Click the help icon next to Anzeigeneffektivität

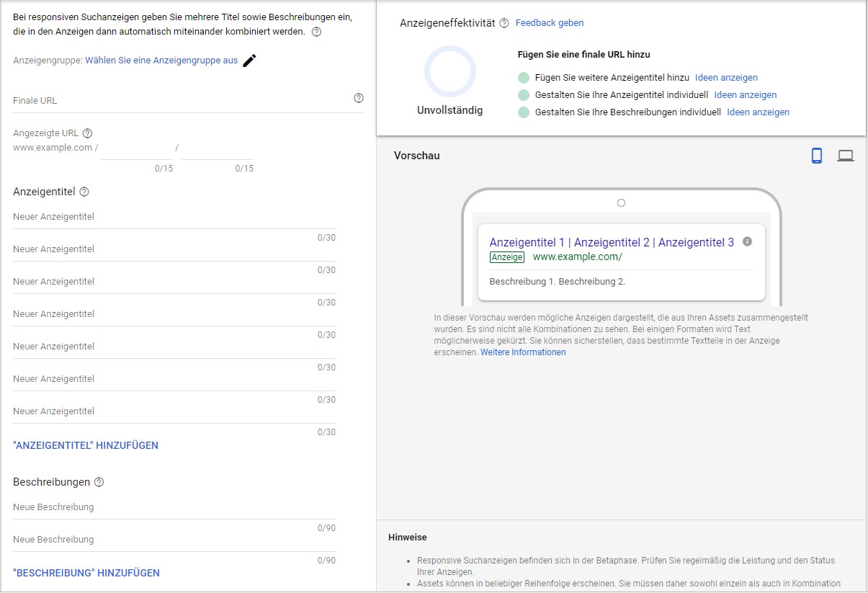click(503, 22)
